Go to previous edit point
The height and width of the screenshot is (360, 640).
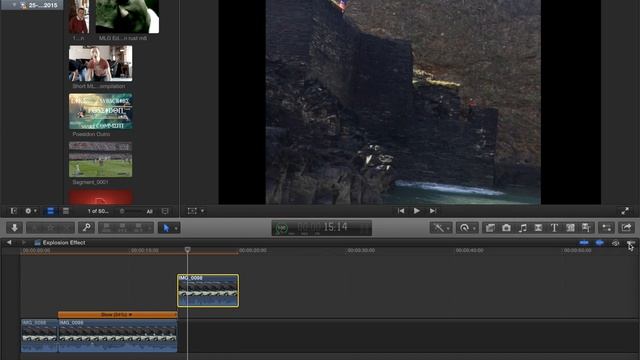[x=401, y=211]
